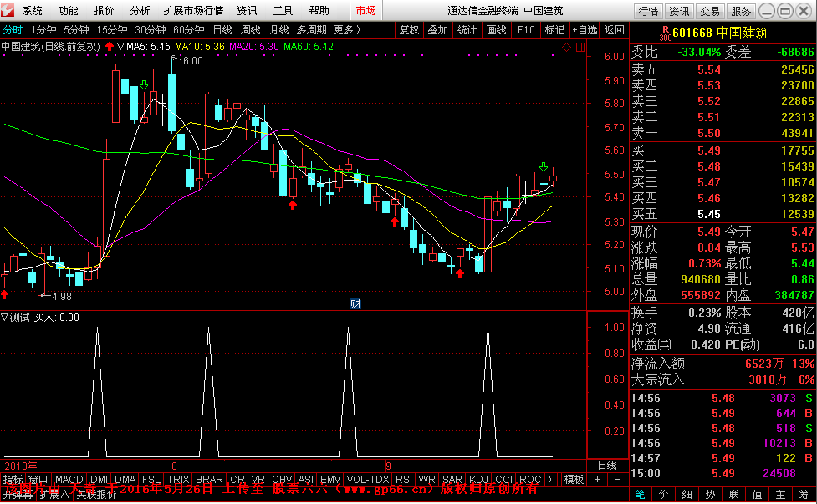Expand the 测试 sub-chart indicator menu
817x504 pixels.
4,318
